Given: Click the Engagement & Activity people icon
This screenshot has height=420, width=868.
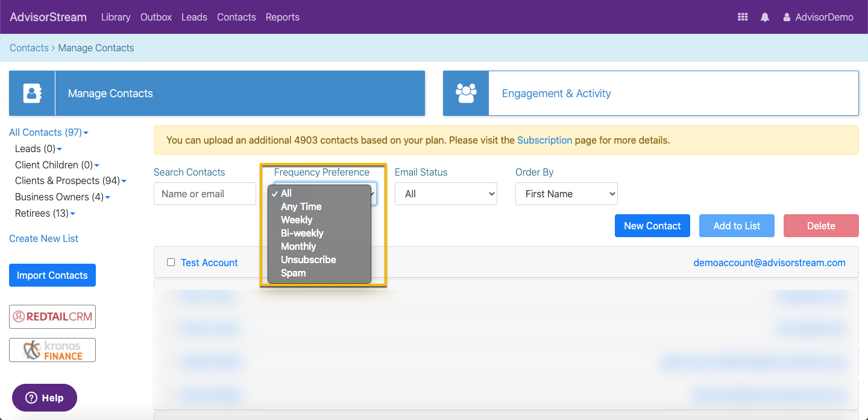Looking at the screenshot, I should coord(466,93).
